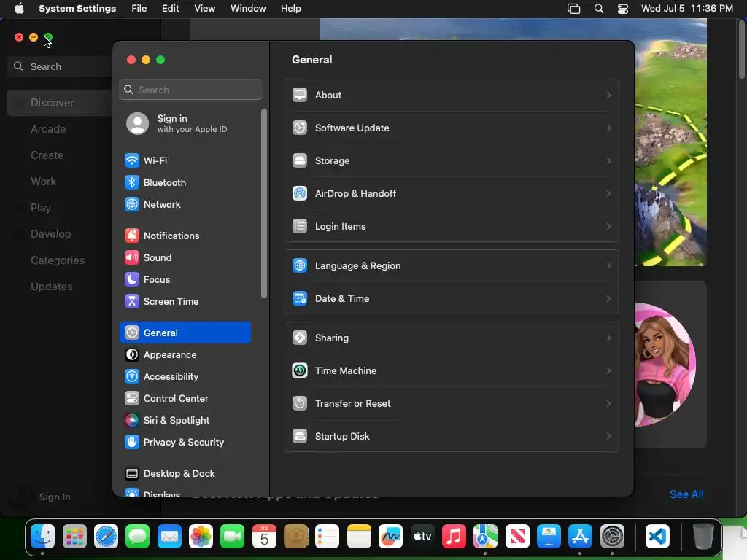Image resolution: width=747 pixels, height=560 pixels.
Task: Click the Language & Region globe icon
Action: 300,265
